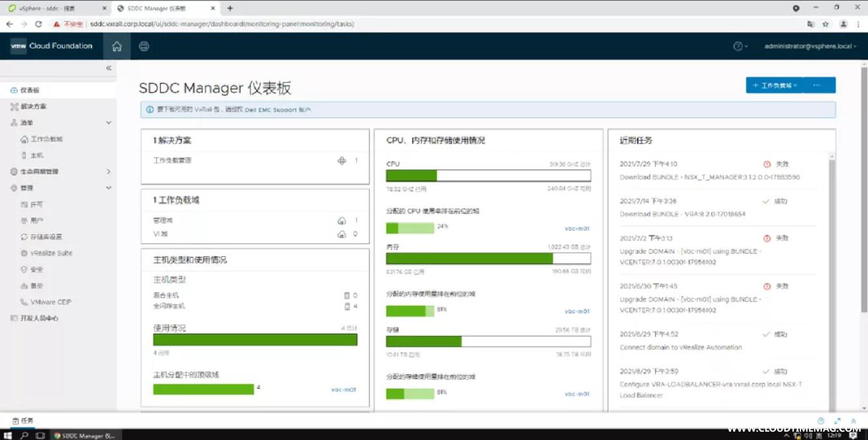The height and width of the screenshot is (440, 868).
Task: Reload the page with browser refresh
Action: [39, 24]
